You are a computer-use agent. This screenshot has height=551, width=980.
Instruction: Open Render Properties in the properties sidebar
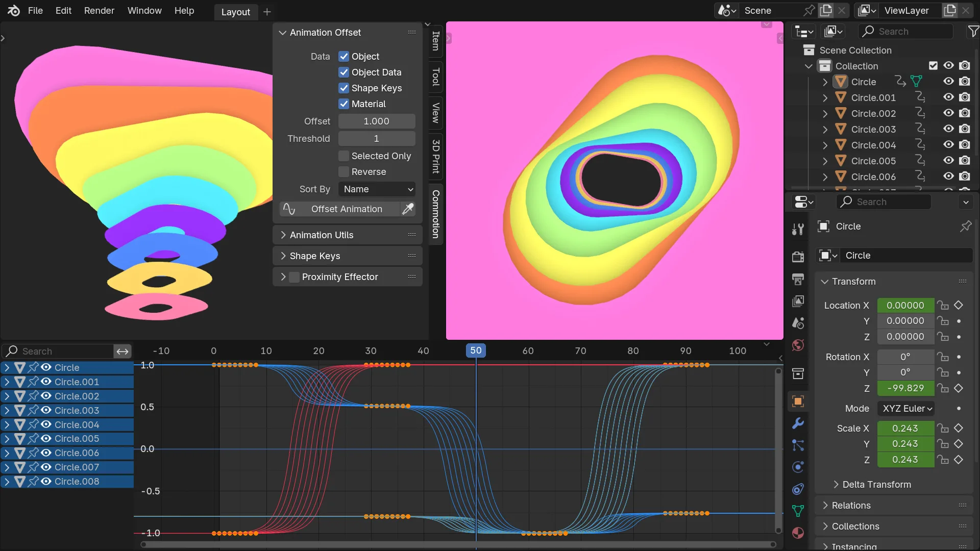pos(798,257)
